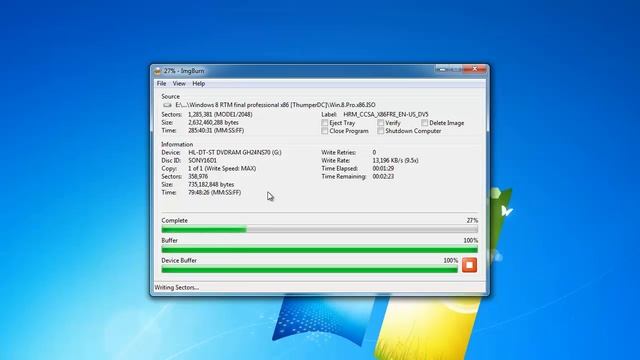Click the 27% Complete percentage

coord(472,220)
